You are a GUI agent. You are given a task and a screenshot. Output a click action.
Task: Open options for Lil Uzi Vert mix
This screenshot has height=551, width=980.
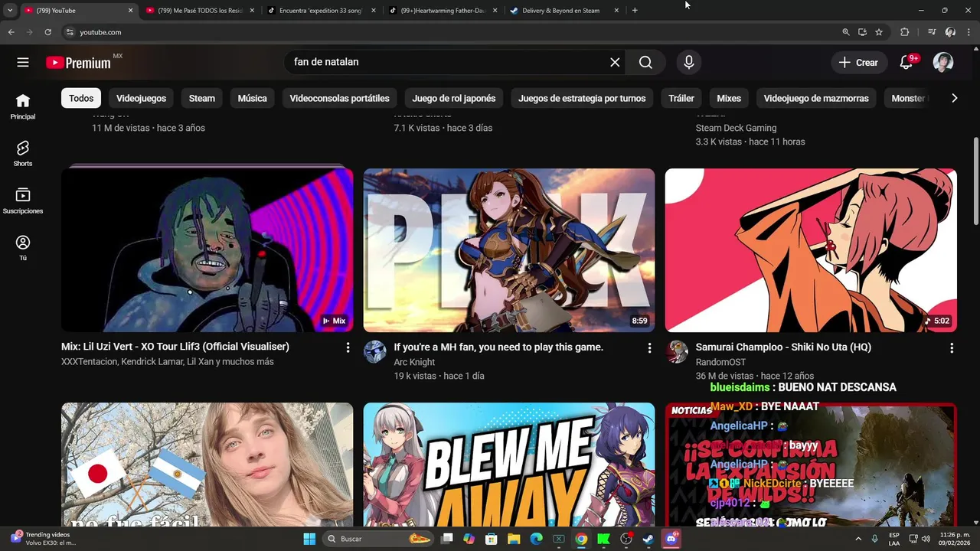coord(348,347)
